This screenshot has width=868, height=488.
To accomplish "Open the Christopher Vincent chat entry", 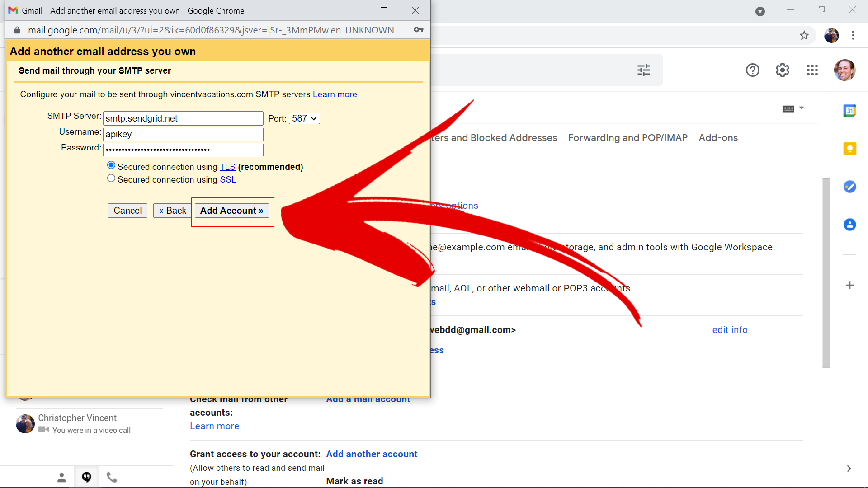I will 90,424.
